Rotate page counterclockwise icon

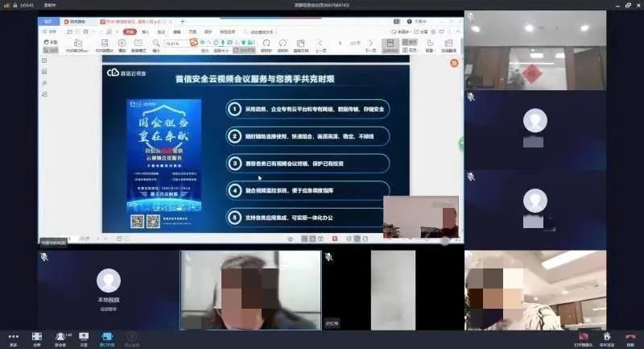point(283,44)
